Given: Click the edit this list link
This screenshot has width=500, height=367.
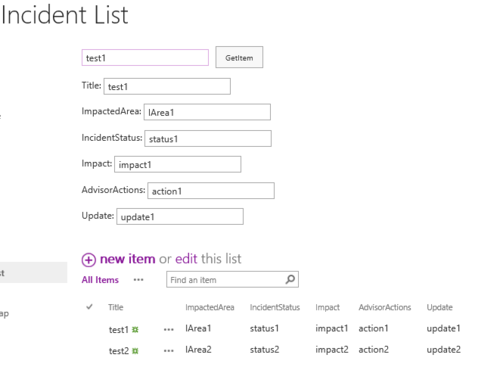Looking at the screenshot, I should point(186,259).
